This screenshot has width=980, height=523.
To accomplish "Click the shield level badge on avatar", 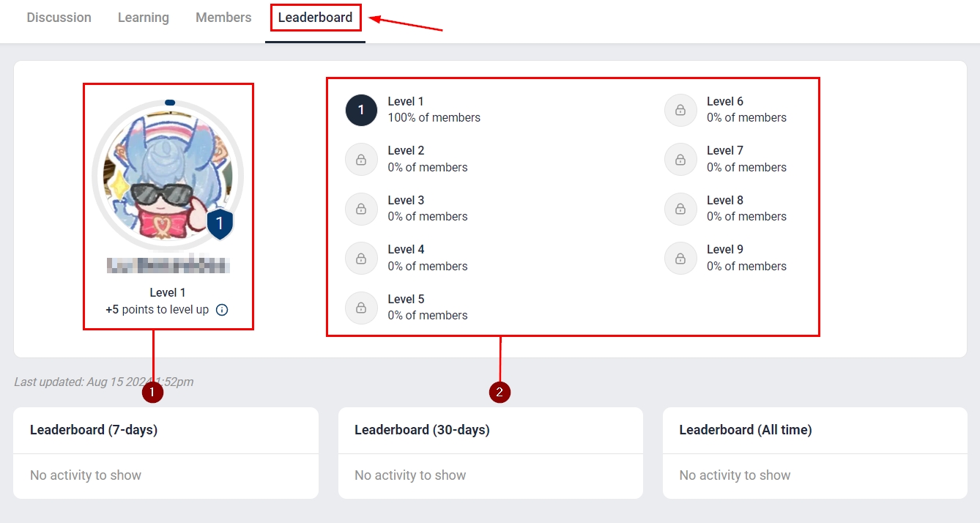I will [220, 224].
